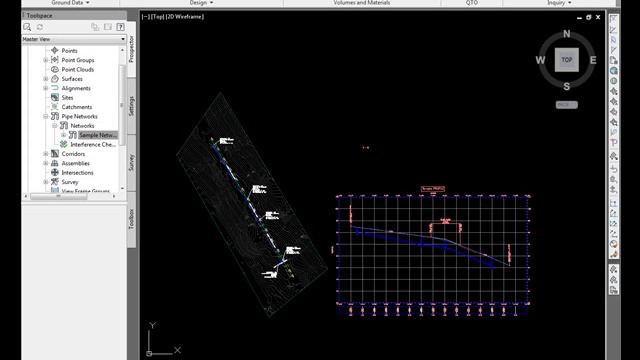Select the View Frame Groups row
The height and width of the screenshot is (360, 640).
pos(85,191)
